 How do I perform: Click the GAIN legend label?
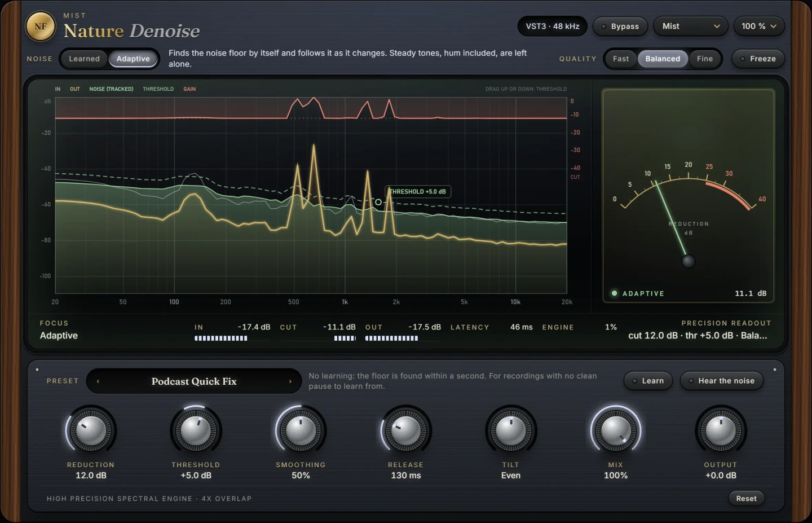tap(189, 89)
